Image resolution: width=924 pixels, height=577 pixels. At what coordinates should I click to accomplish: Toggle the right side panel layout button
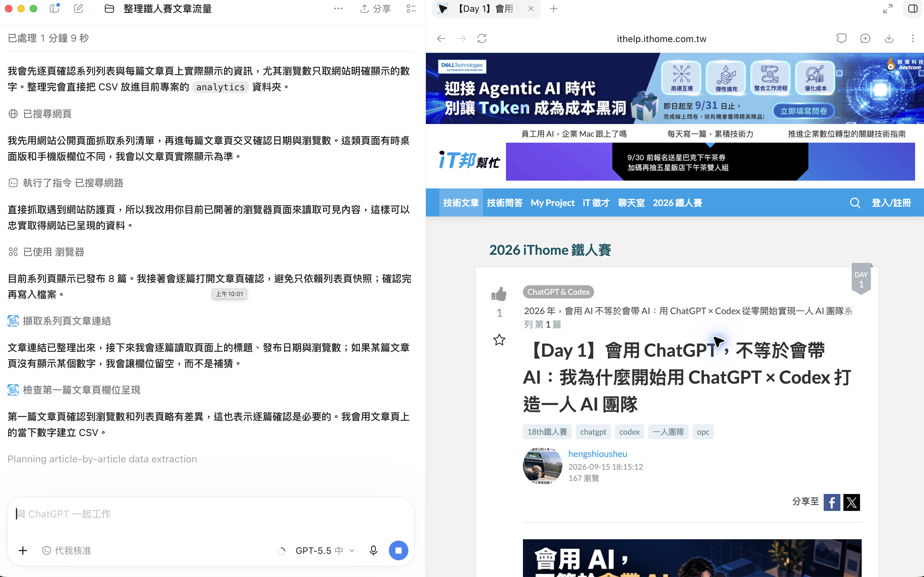click(x=913, y=8)
